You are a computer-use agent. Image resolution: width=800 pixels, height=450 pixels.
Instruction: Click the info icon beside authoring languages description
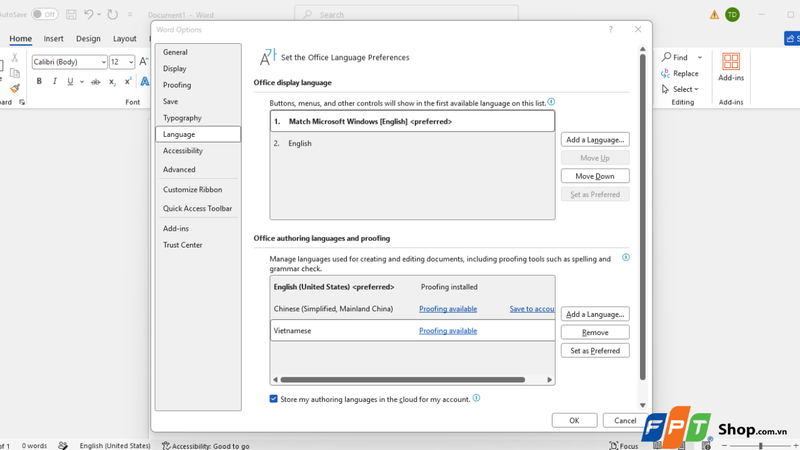click(x=626, y=258)
